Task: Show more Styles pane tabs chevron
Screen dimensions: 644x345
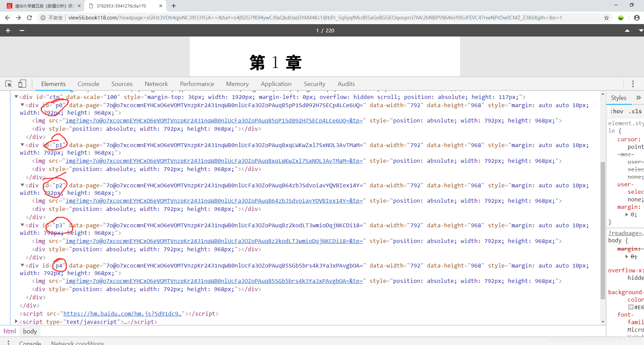Action: [638, 98]
